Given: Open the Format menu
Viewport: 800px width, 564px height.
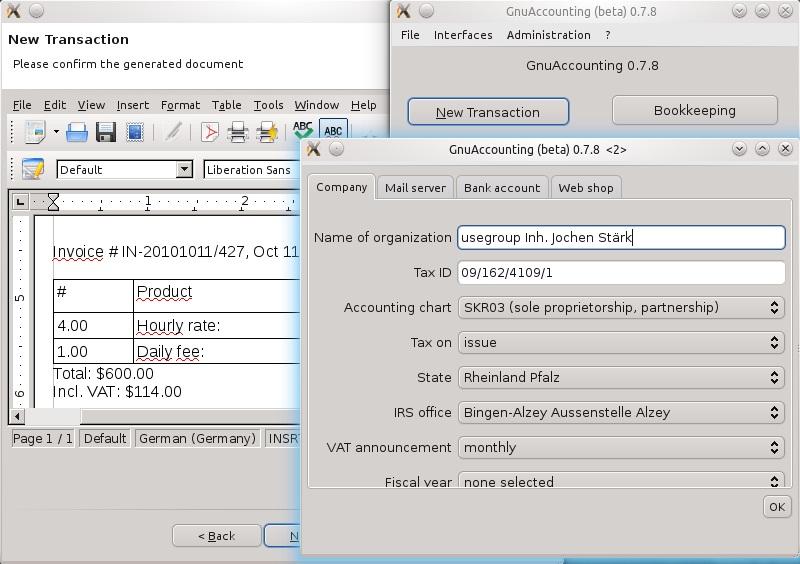Looking at the screenshot, I should click(181, 105).
